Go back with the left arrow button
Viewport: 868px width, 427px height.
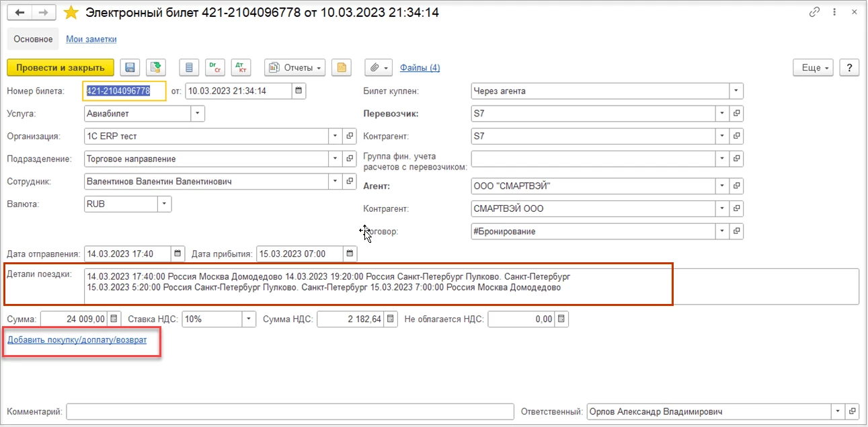(x=19, y=13)
